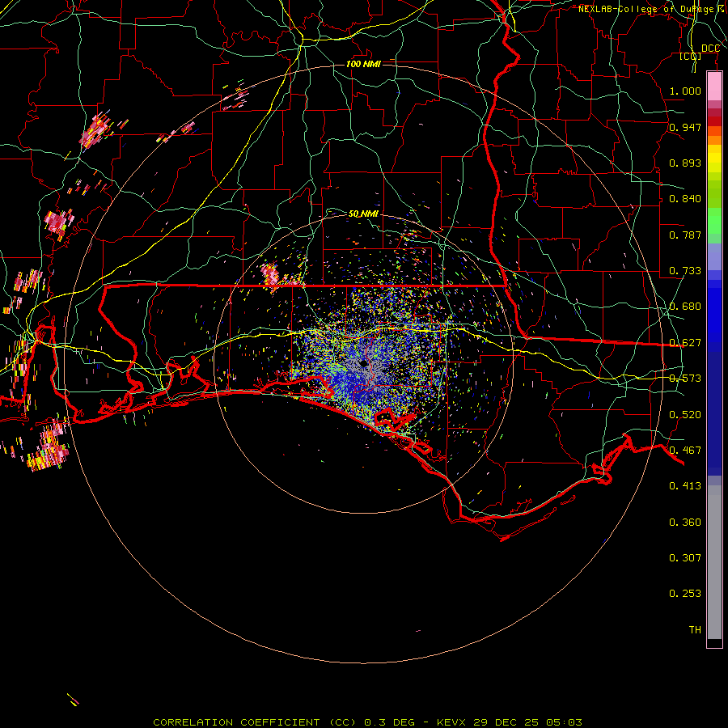This screenshot has width=728, height=728.
Task: Select the 0.573 legend value
Action: [x=685, y=379]
